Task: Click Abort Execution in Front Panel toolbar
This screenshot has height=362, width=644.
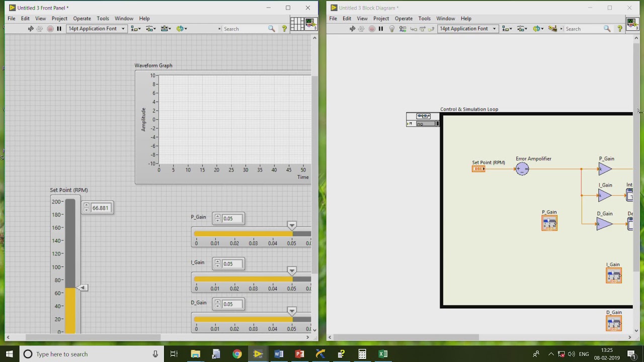Action: (x=50, y=29)
